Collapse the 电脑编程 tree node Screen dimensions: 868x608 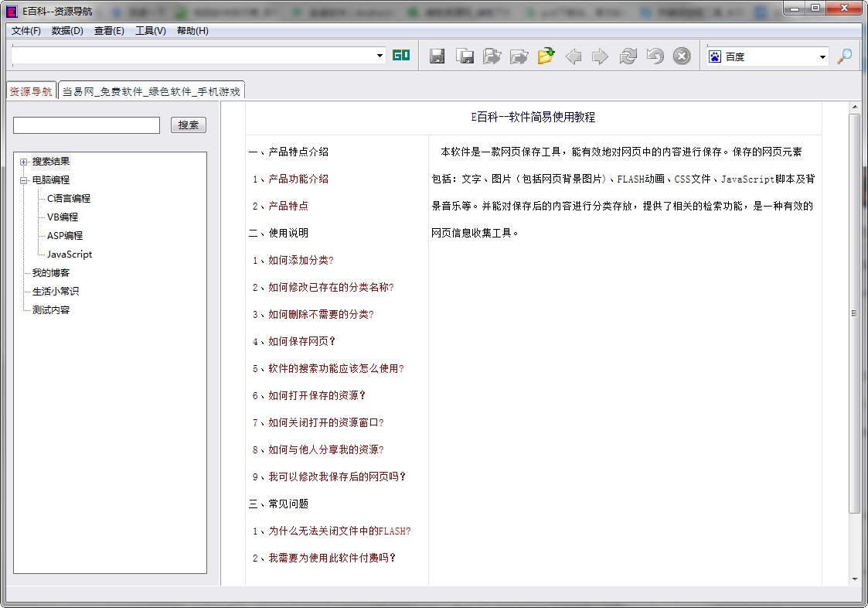pos(24,179)
